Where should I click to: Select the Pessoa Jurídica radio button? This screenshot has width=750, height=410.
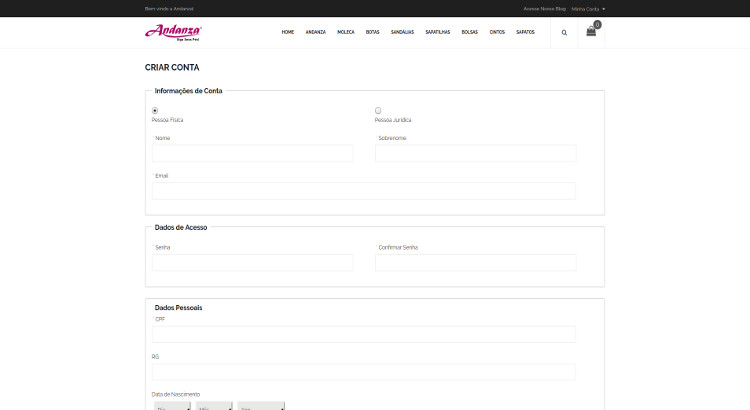tap(378, 111)
